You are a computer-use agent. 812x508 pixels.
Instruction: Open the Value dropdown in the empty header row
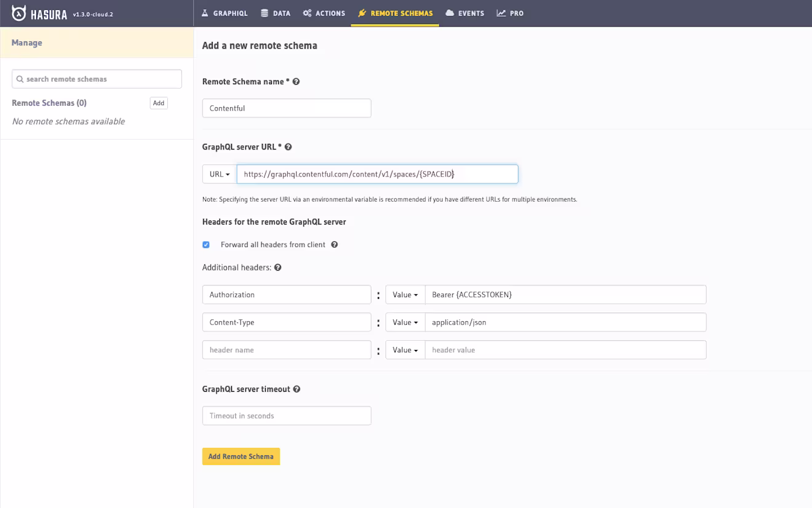(405, 350)
